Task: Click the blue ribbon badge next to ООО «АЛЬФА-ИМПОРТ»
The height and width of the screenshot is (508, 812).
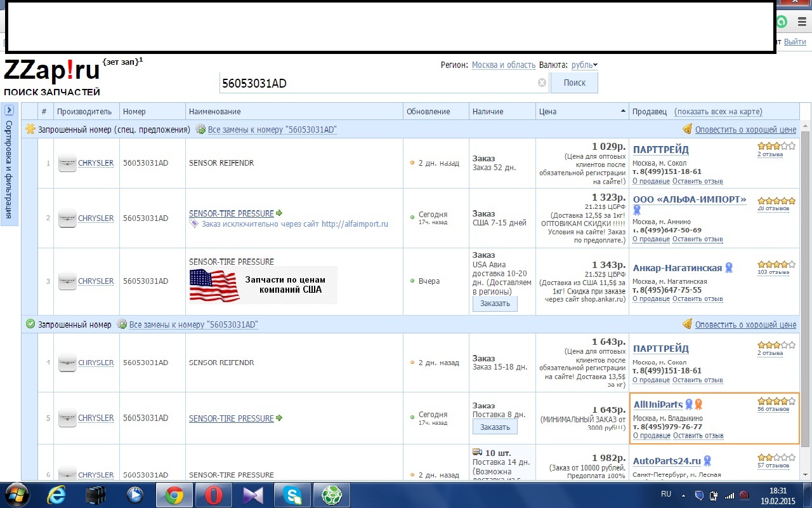Action: [637, 210]
